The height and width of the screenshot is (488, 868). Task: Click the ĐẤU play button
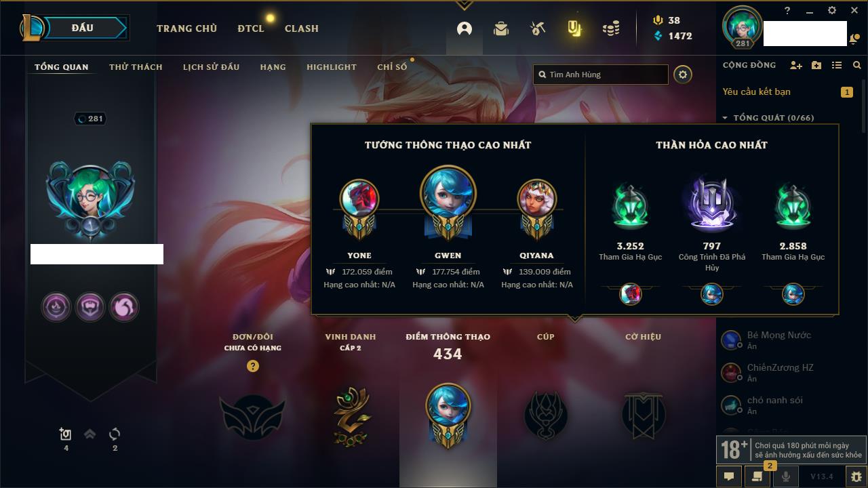coord(83,28)
